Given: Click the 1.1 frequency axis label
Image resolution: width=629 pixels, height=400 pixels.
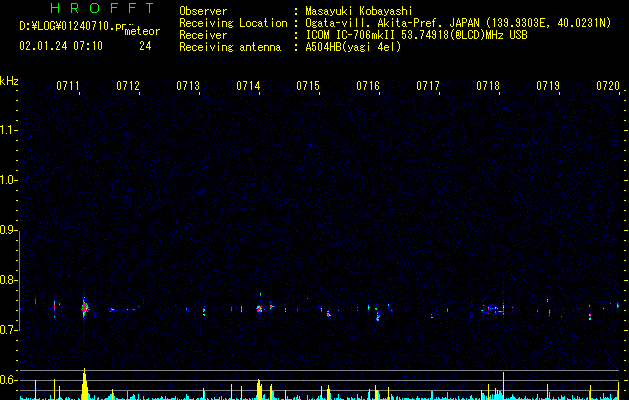Looking at the screenshot, I should coord(9,130).
